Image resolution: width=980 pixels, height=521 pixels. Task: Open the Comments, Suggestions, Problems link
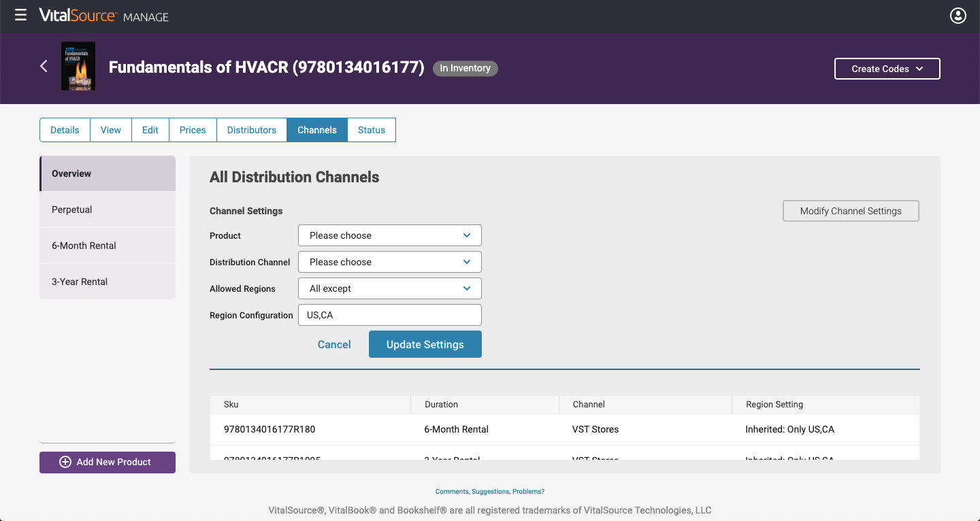pos(490,491)
